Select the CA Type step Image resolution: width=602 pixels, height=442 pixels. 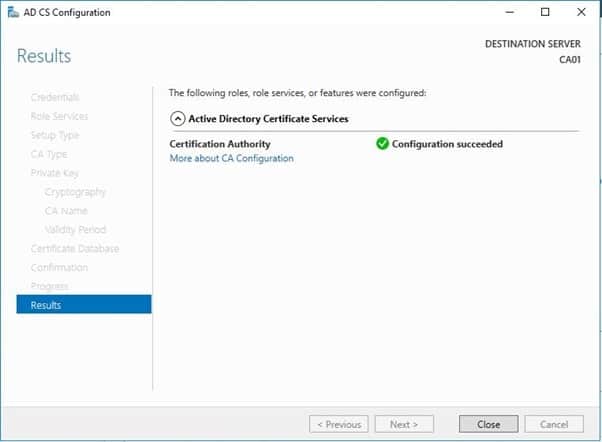click(x=49, y=154)
